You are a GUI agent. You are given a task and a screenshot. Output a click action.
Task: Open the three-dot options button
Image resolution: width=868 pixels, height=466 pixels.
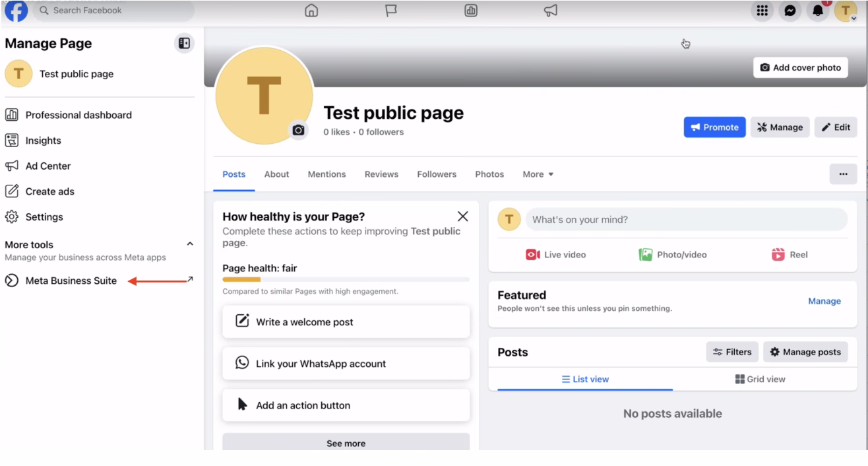click(x=844, y=174)
